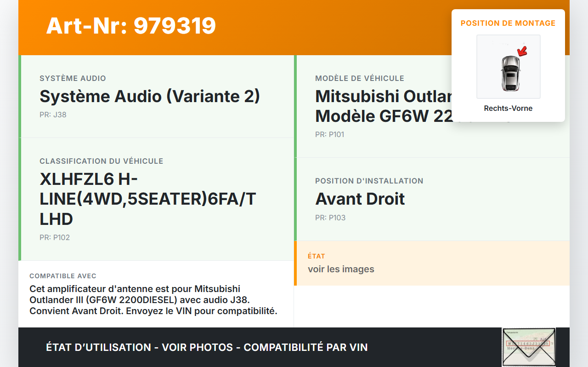This screenshot has height=367, width=588.
Task: Select the antenna amplifier compatibility description
Action: pyautogui.click(x=153, y=300)
